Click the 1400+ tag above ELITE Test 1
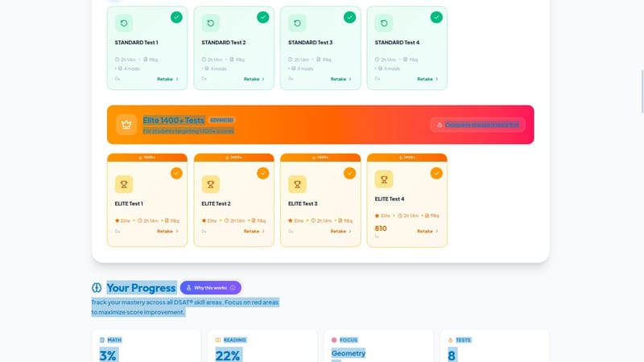This screenshot has height=362, width=644. click(147, 157)
